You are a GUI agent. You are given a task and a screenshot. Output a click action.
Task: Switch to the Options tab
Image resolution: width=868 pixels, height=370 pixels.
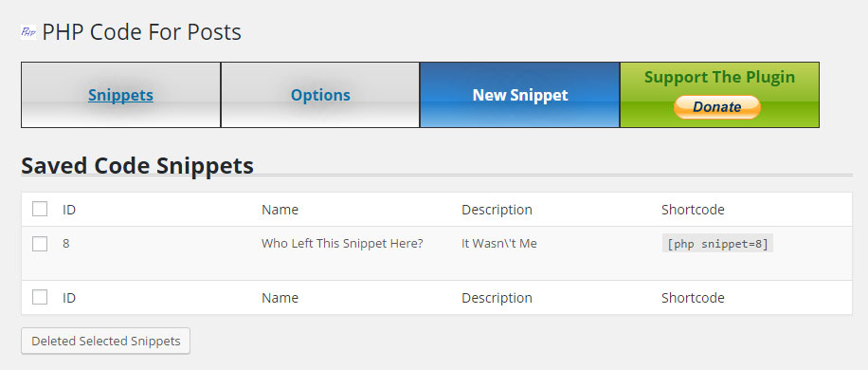tap(320, 95)
